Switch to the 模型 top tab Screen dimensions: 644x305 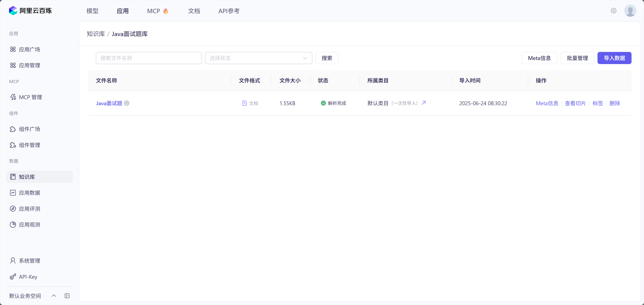click(92, 11)
